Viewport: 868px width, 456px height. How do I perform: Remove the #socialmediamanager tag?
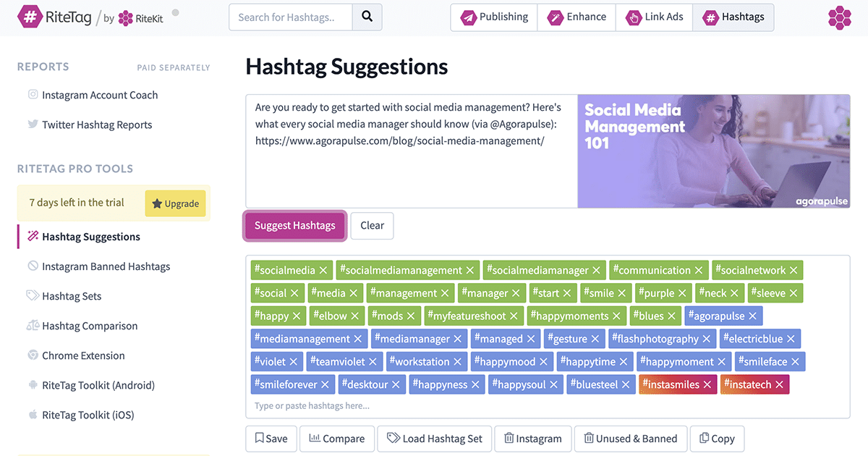tap(597, 271)
